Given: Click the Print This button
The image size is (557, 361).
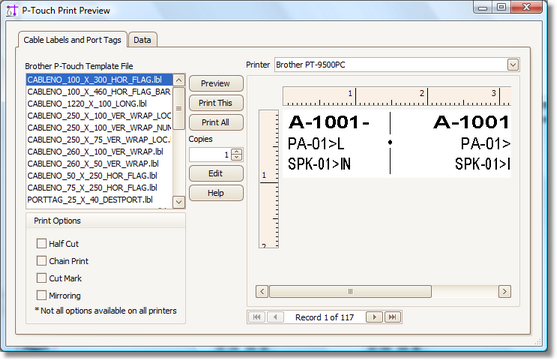Looking at the screenshot, I should click(x=216, y=103).
